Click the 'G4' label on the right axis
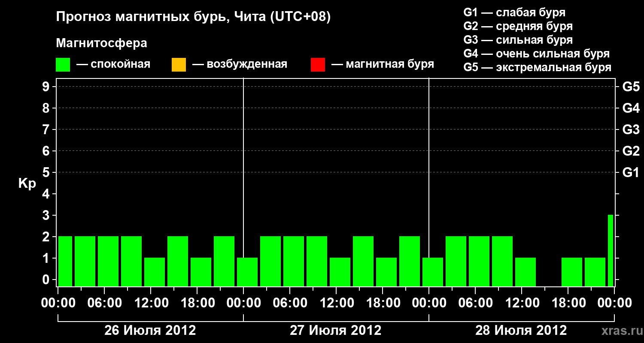Image resolution: width=644 pixels, height=343 pixels. pyautogui.click(x=631, y=108)
